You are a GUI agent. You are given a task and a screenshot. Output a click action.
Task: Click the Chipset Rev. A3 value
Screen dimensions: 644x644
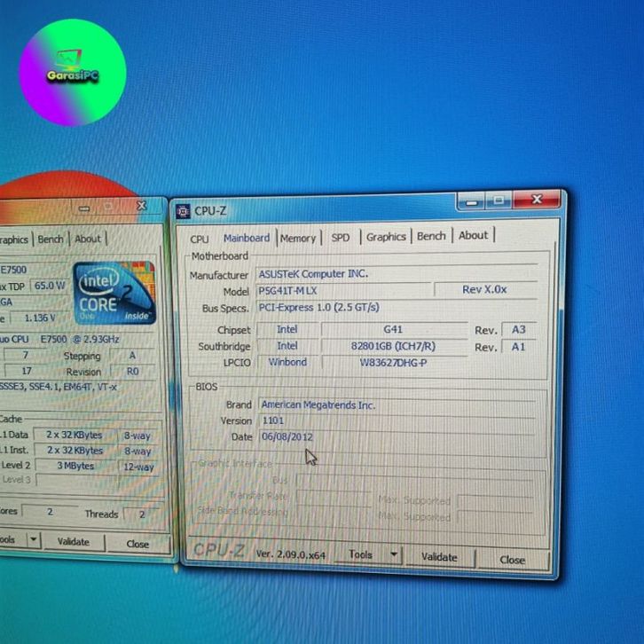point(518,330)
